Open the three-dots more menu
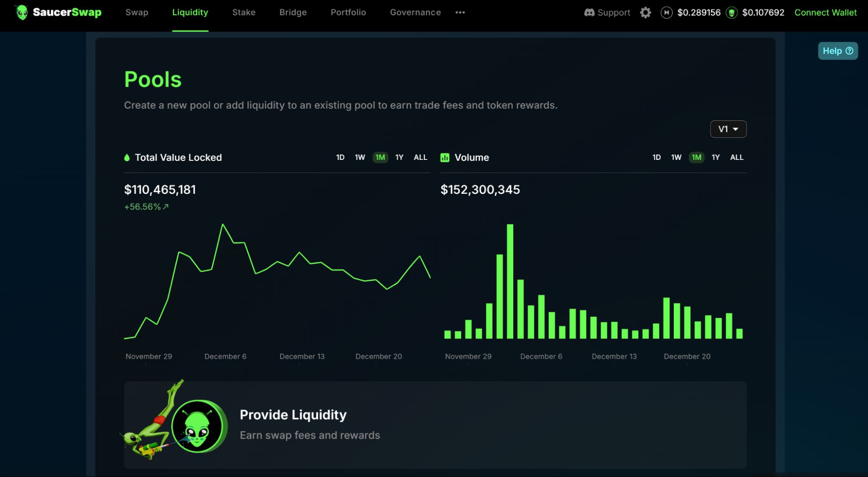 click(460, 13)
